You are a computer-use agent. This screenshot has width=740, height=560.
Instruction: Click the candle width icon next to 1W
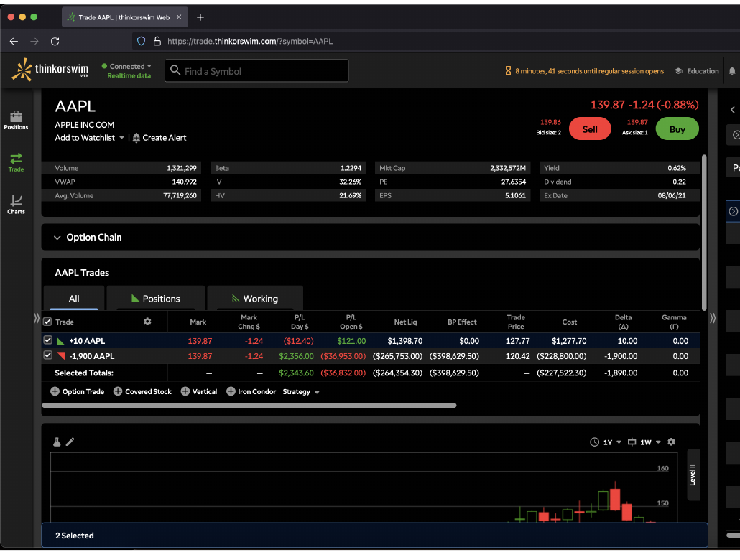(632, 442)
